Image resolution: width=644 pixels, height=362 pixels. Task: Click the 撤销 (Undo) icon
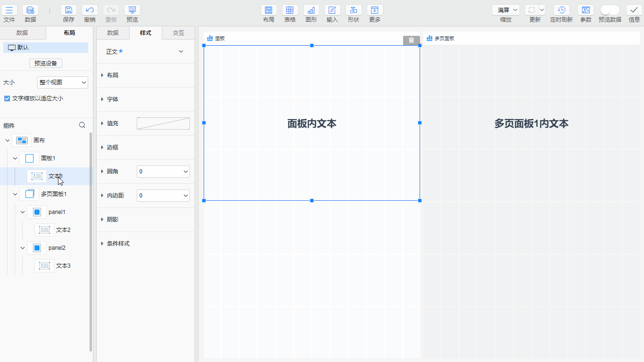[90, 10]
